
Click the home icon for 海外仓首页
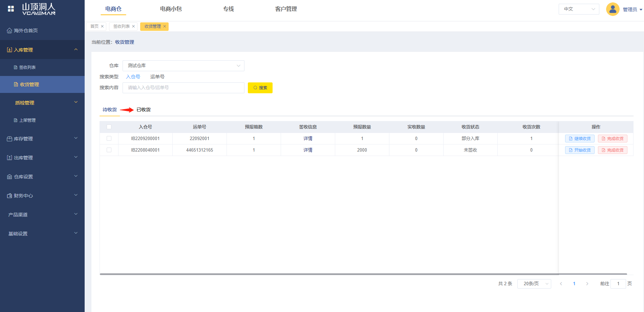(9, 31)
